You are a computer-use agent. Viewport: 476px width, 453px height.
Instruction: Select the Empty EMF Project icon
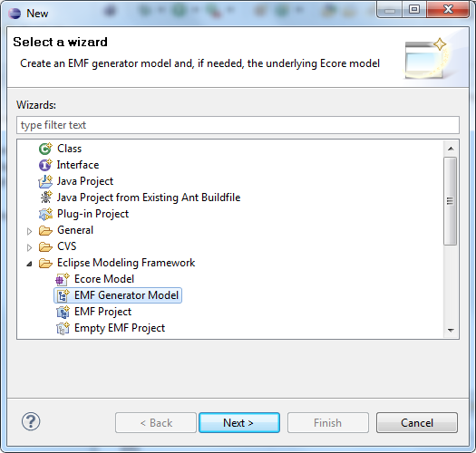(x=63, y=328)
